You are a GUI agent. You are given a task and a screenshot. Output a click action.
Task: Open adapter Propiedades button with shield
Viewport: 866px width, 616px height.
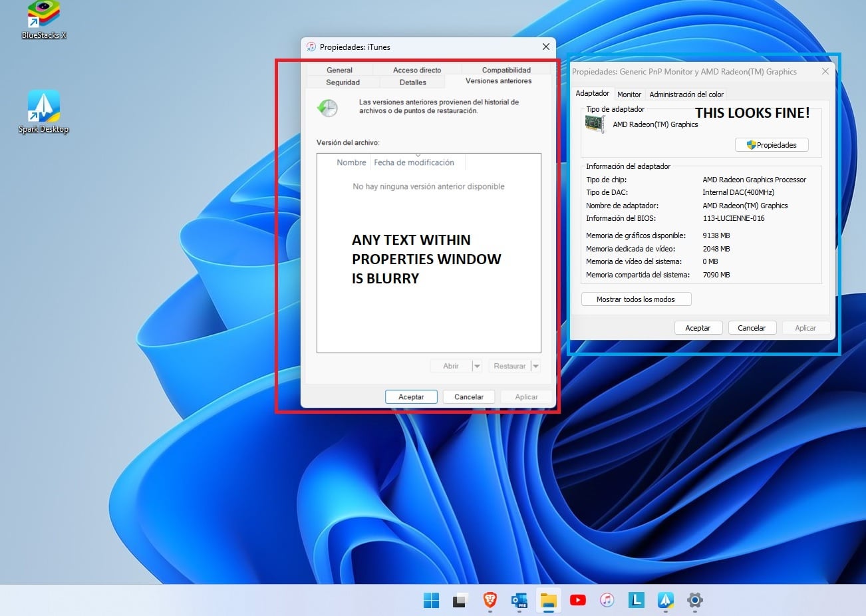pyautogui.click(x=772, y=145)
